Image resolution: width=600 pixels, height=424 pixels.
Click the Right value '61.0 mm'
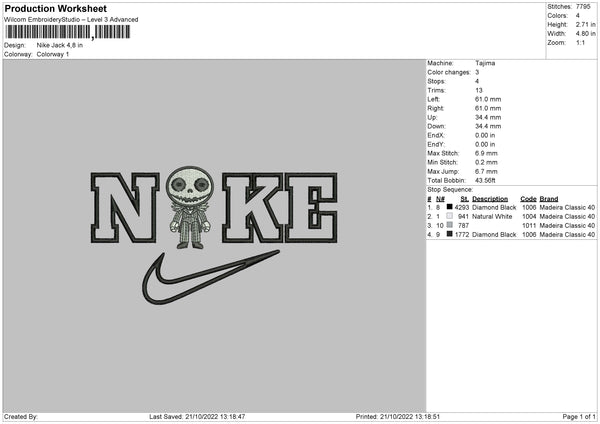(x=488, y=108)
